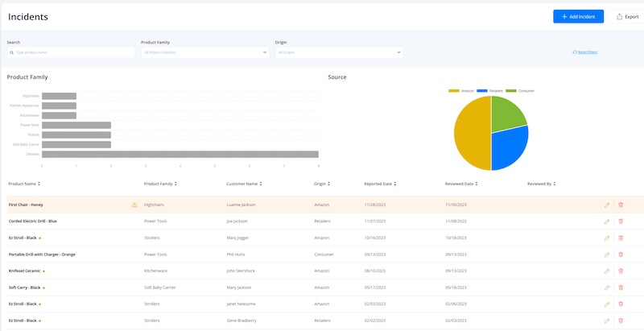This screenshot has height=331, width=644.
Task: Sort table by Customer Name column
Action: pos(244,184)
